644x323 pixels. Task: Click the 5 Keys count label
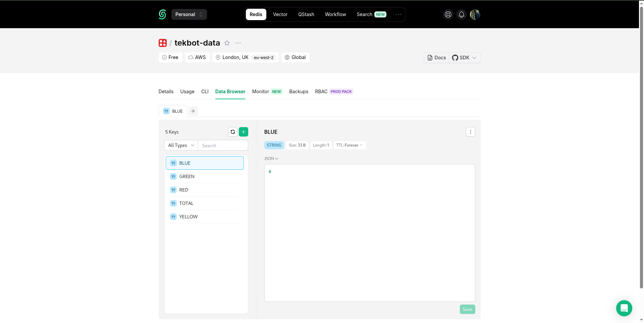coord(172,132)
